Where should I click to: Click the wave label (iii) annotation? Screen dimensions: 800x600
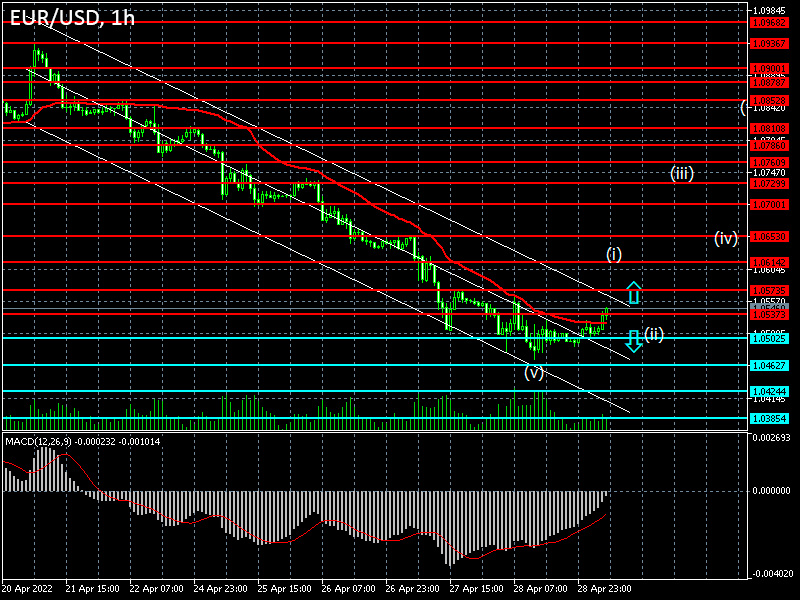[x=681, y=172]
